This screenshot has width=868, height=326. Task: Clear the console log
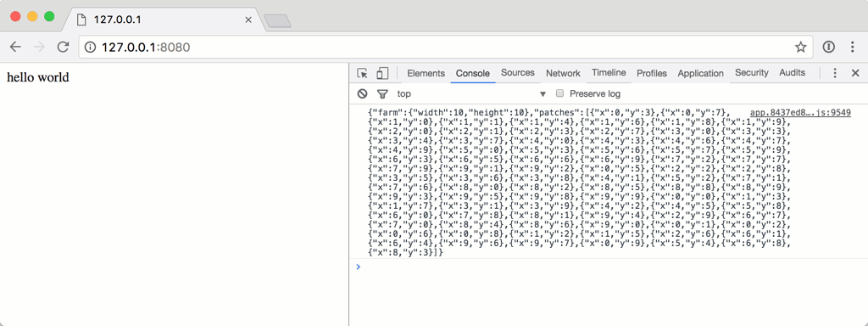tap(362, 93)
